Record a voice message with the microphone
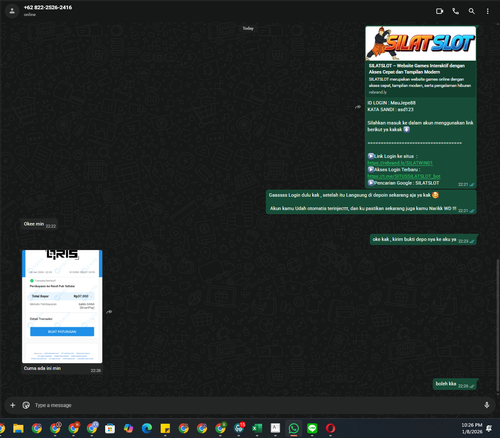This screenshot has width=500, height=438. point(486,405)
